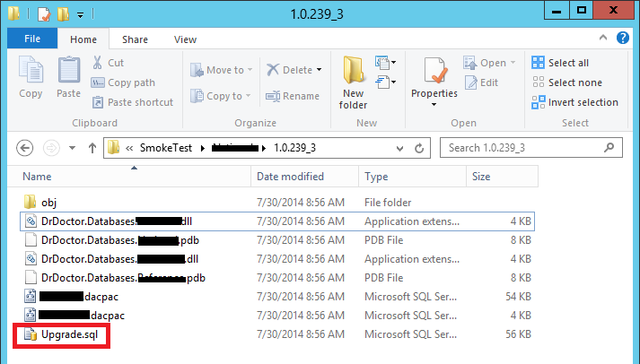Click the Copy icon in Clipboard group
This screenshot has width=640, height=364.
(x=31, y=72)
